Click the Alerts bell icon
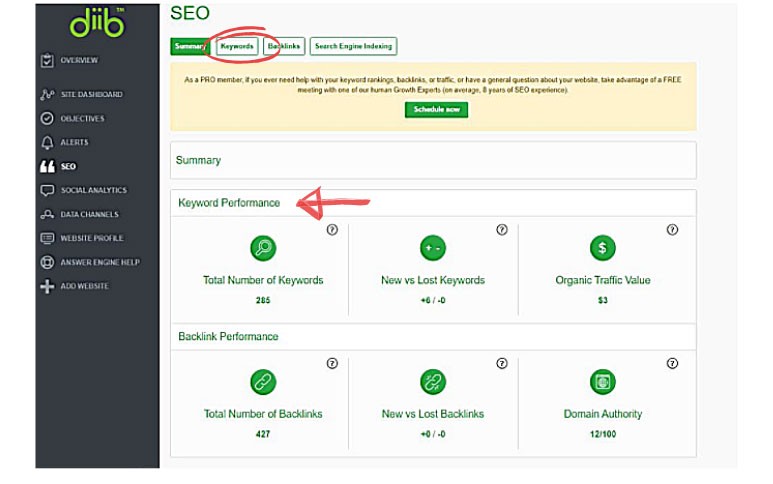Image resolution: width=773 pixels, height=484 pixels. click(47, 142)
